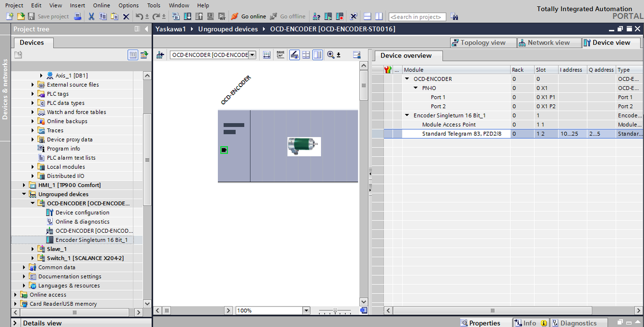Click the Upload from device icon

click(x=199, y=17)
